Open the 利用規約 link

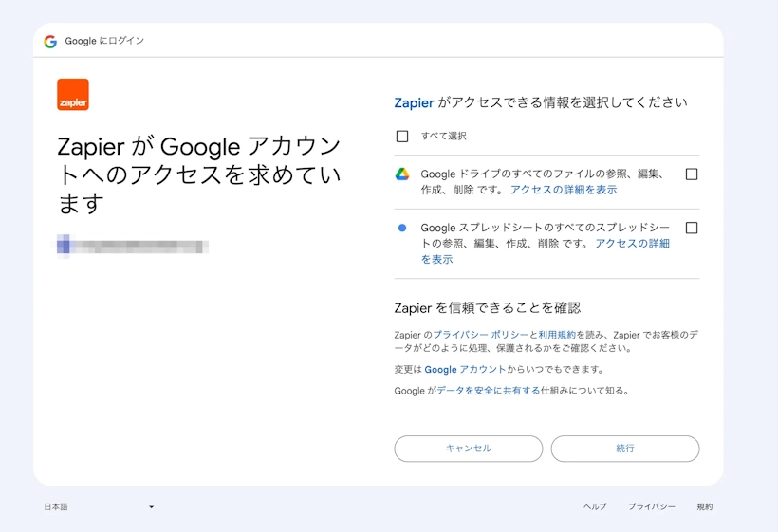click(x=557, y=335)
